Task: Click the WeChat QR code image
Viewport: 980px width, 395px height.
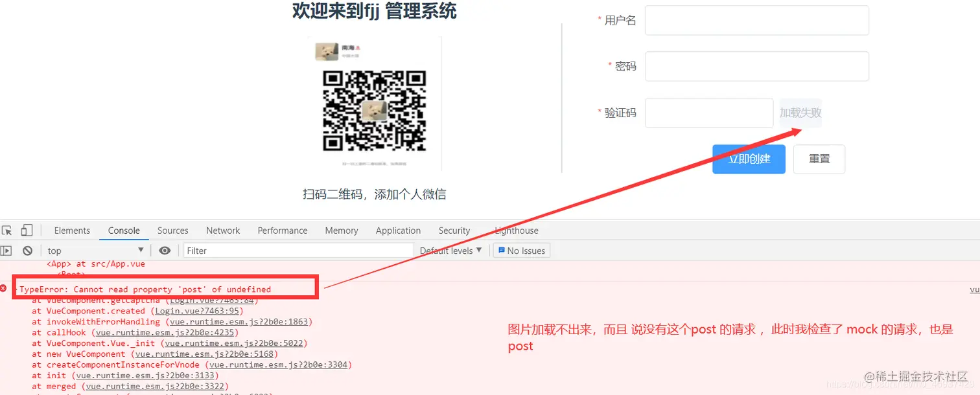Action: [375, 111]
